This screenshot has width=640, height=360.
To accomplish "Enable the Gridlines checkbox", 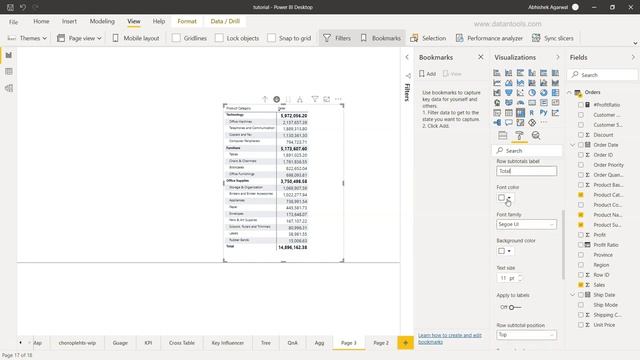I will (176, 38).
